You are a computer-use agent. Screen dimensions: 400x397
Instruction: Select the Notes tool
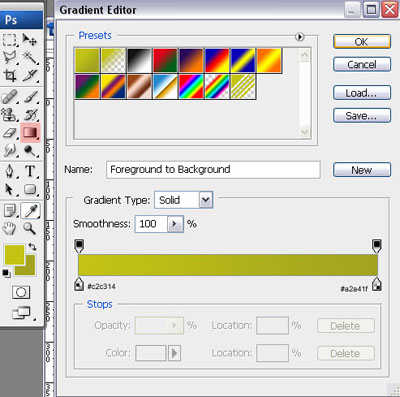click(x=10, y=210)
